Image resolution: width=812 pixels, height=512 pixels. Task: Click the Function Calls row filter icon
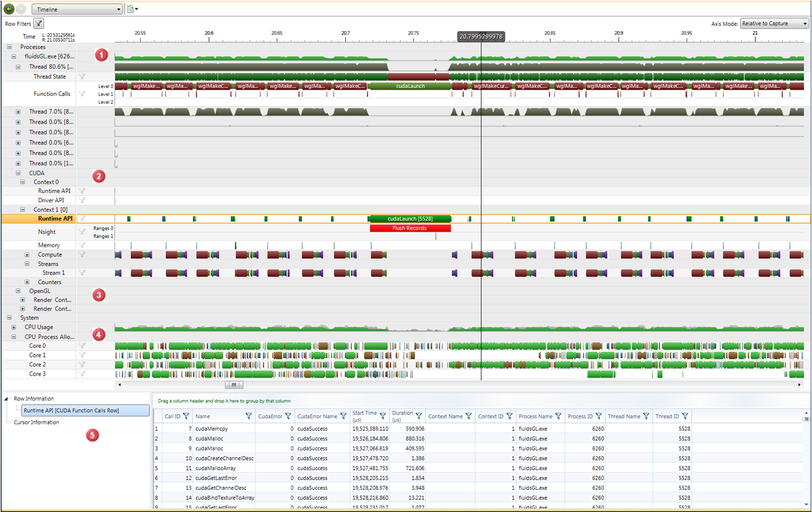click(82, 94)
